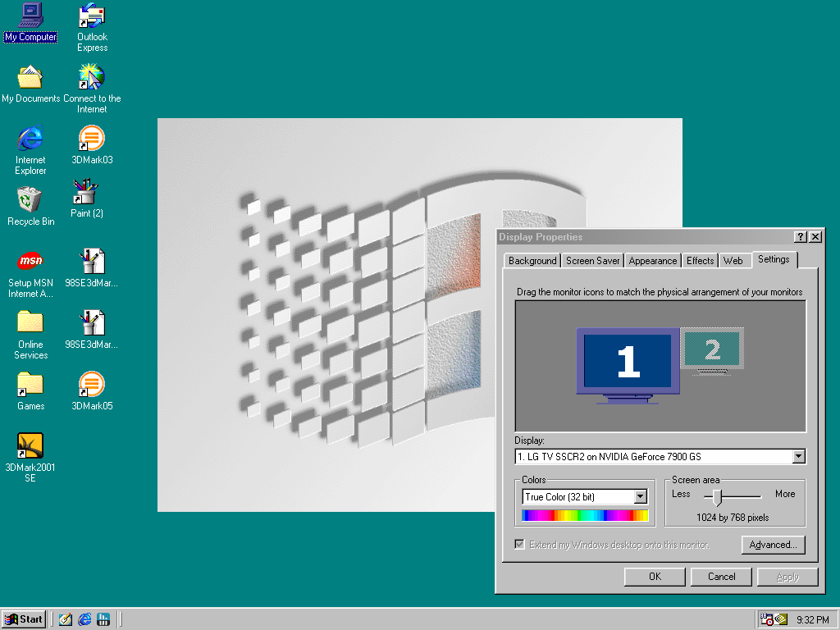Switch to the Appearance tab

[x=652, y=261]
